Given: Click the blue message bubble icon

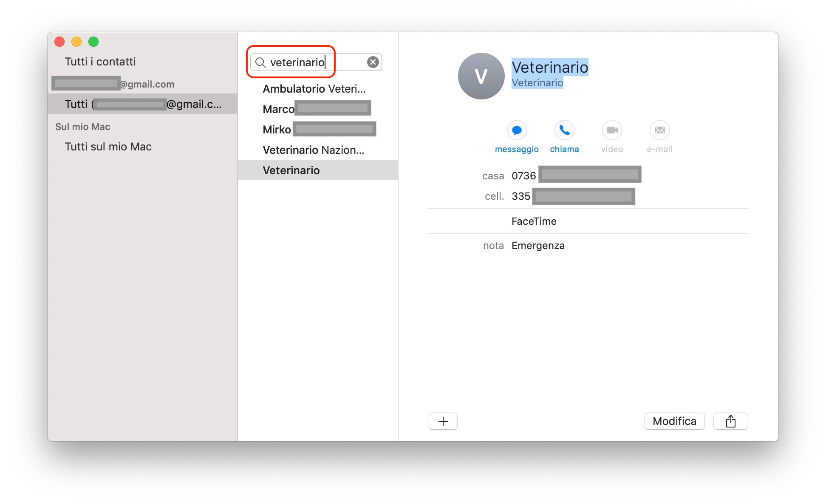Looking at the screenshot, I should (517, 130).
